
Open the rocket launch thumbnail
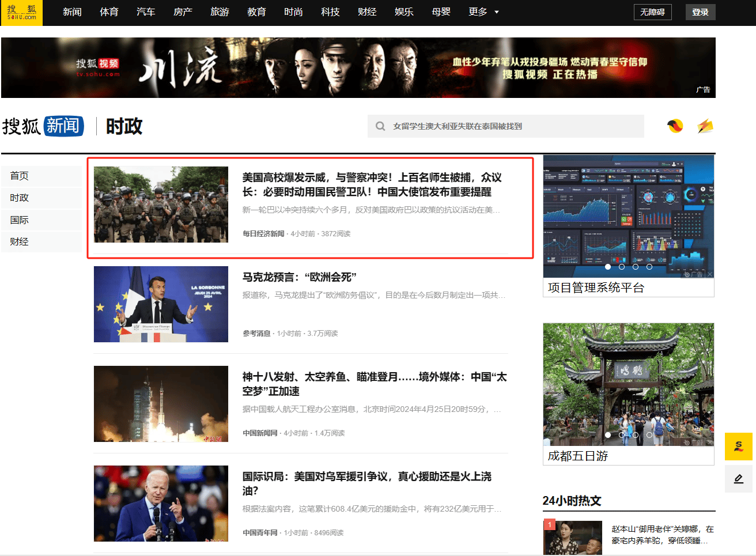coord(161,404)
